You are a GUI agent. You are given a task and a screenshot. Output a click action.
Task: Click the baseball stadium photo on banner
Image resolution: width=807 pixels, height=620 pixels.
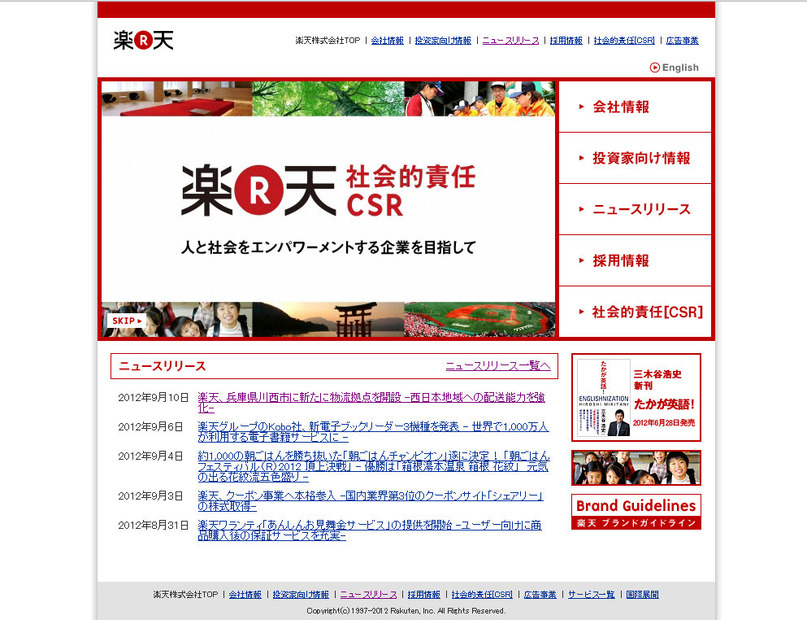point(480,320)
